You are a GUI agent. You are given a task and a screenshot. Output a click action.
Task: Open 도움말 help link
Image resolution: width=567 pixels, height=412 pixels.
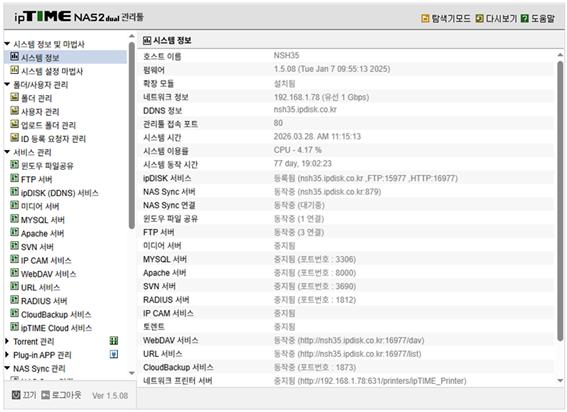click(543, 18)
